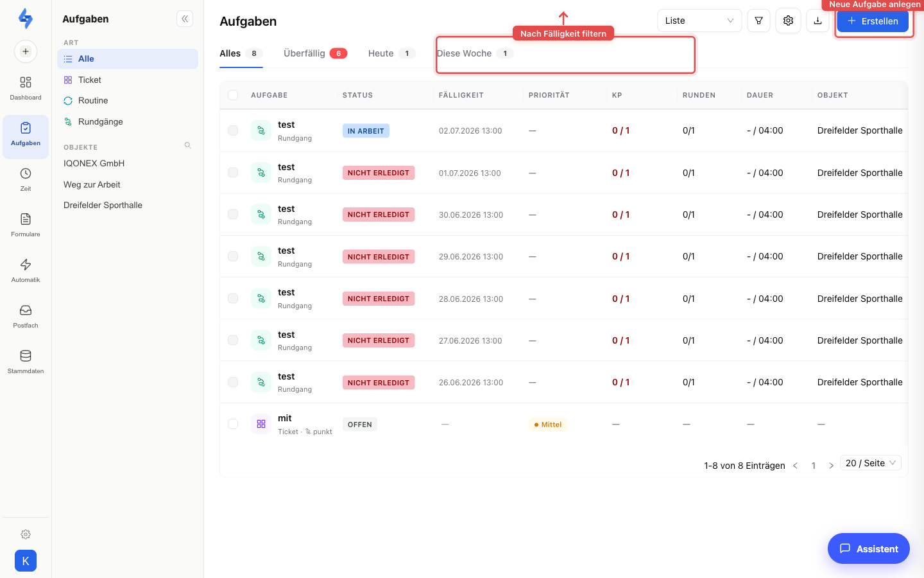Sort by the Status column header
This screenshot has height=578, width=924.
click(357, 95)
